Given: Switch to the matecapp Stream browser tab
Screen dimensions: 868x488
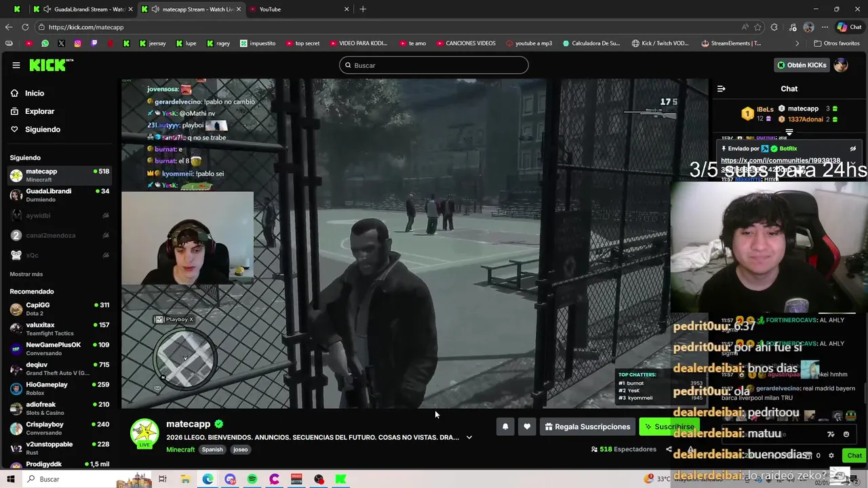Looking at the screenshot, I should coord(192,9).
